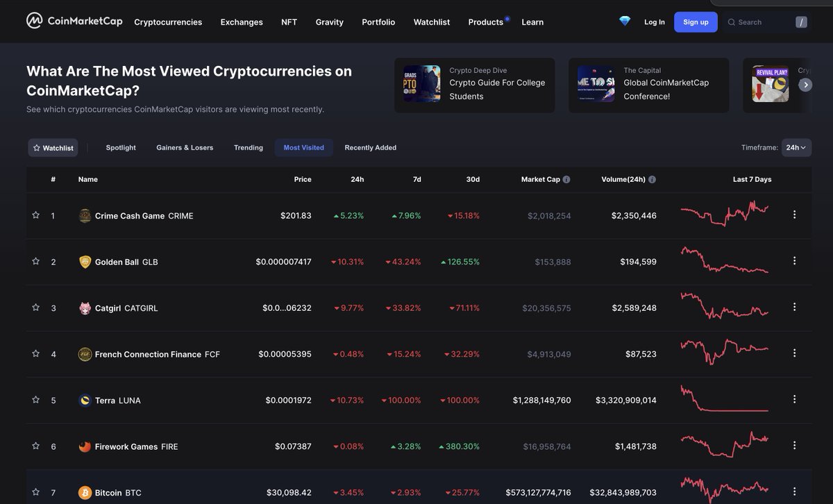
Task: Open the three-dot menu for Catgirl
Action: [795, 307]
